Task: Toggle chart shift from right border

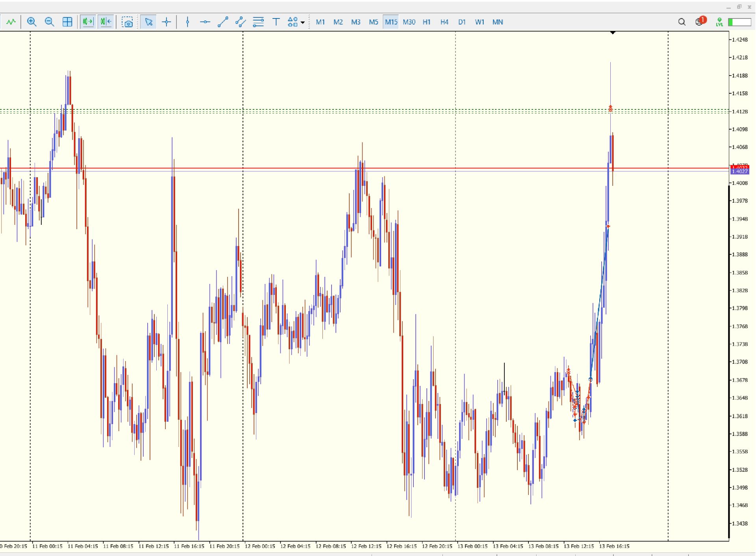Action: click(x=106, y=22)
